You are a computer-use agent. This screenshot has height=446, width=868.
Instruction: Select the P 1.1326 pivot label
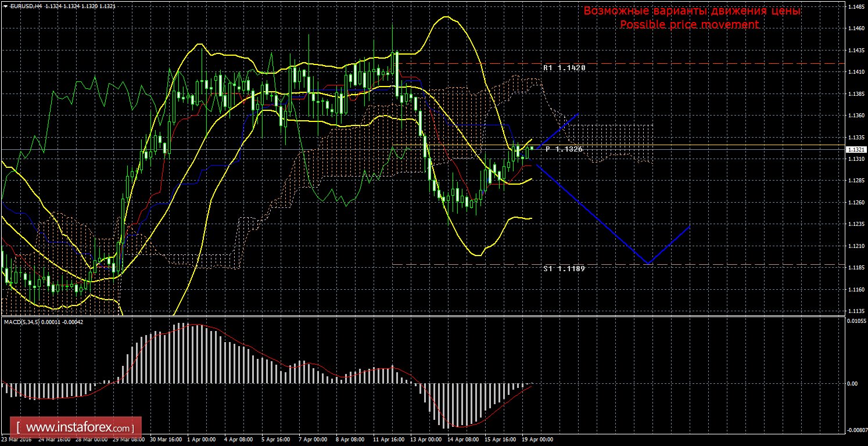tap(564, 149)
